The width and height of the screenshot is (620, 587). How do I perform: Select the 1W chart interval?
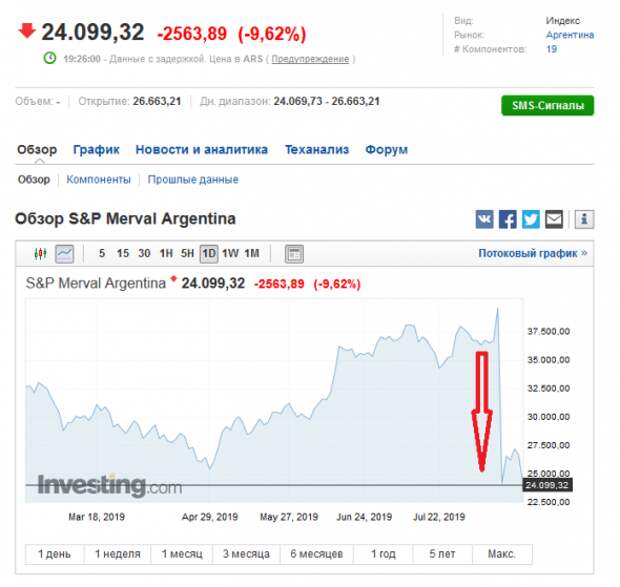(x=230, y=254)
